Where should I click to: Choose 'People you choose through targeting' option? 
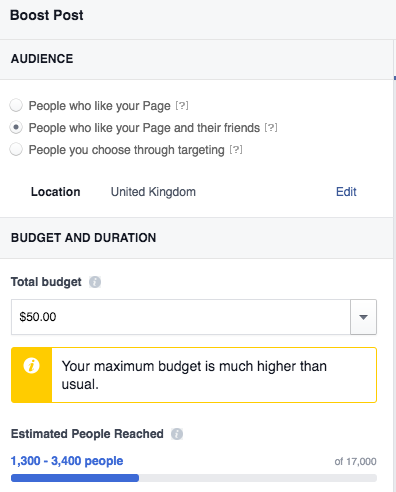tap(16, 149)
